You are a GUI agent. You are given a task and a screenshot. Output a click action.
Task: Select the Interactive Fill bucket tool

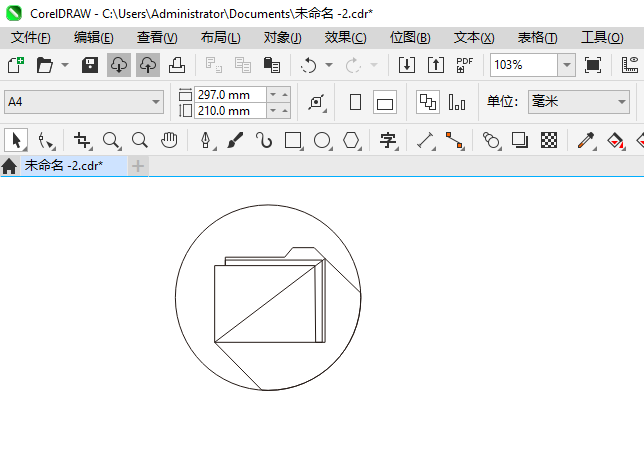615,140
